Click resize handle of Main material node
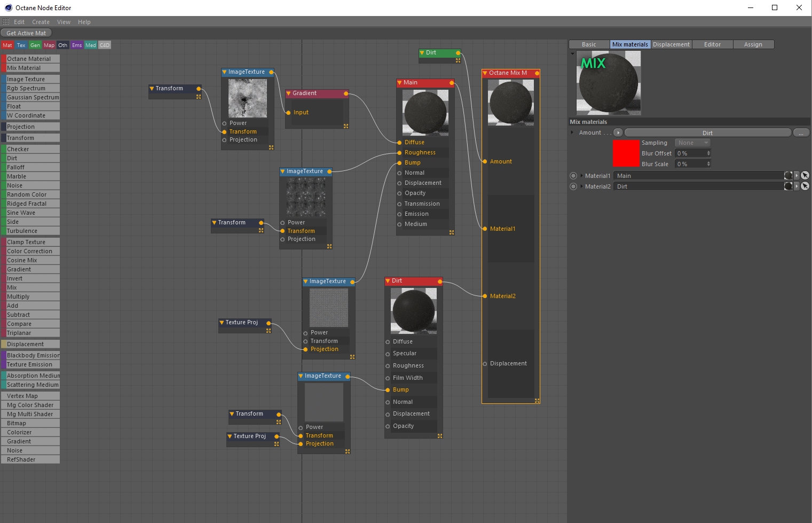812x523 pixels. point(452,232)
